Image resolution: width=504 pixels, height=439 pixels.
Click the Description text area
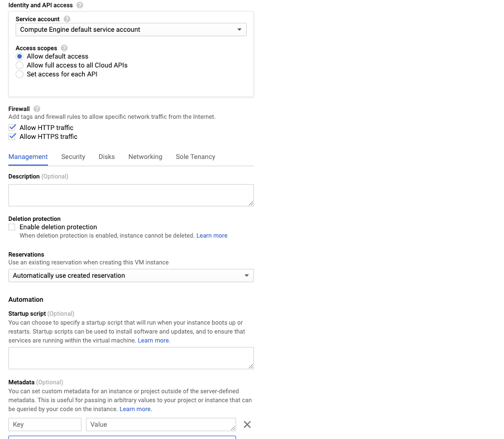[x=131, y=195]
